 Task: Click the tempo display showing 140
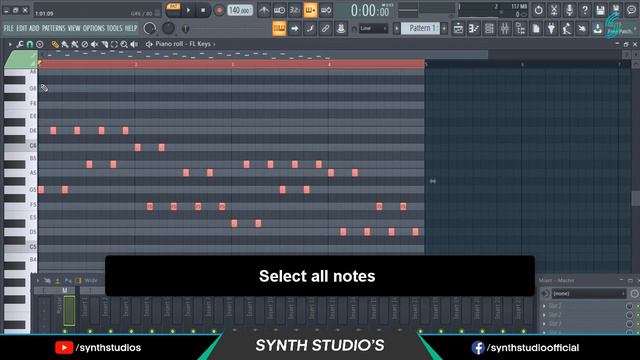(x=240, y=10)
